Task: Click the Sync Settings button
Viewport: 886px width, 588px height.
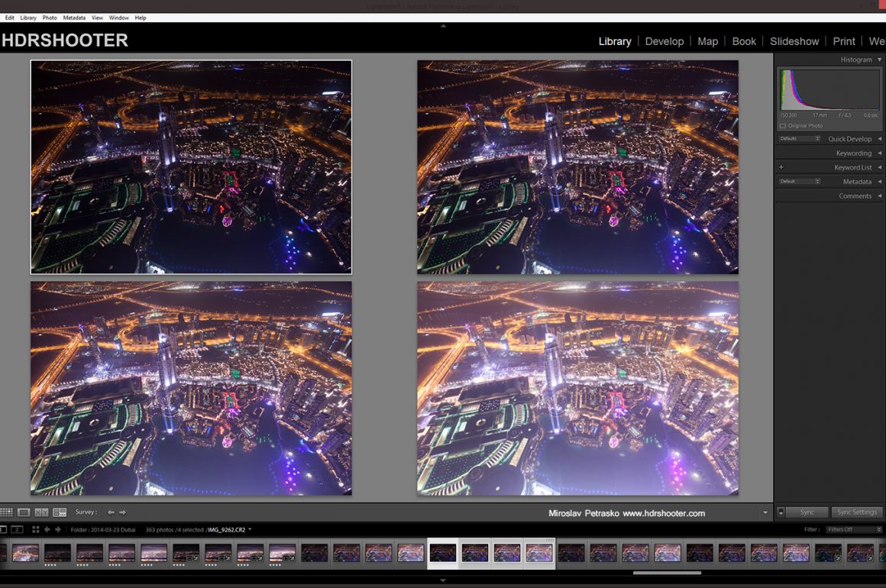Action: (x=857, y=512)
